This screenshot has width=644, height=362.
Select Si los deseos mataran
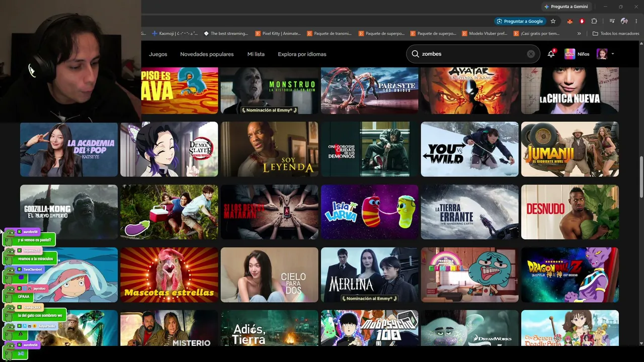269,212
